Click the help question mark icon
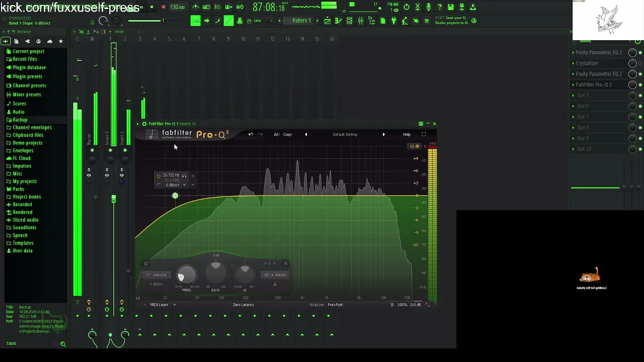Image resolution: width=644 pixels, height=362 pixels. 440,7
